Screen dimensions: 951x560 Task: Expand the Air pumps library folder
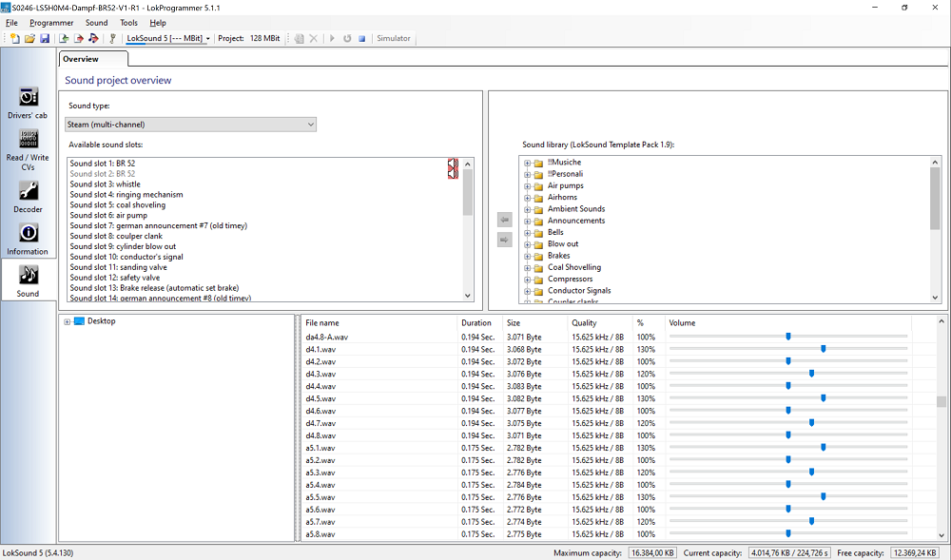click(x=527, y=185)
